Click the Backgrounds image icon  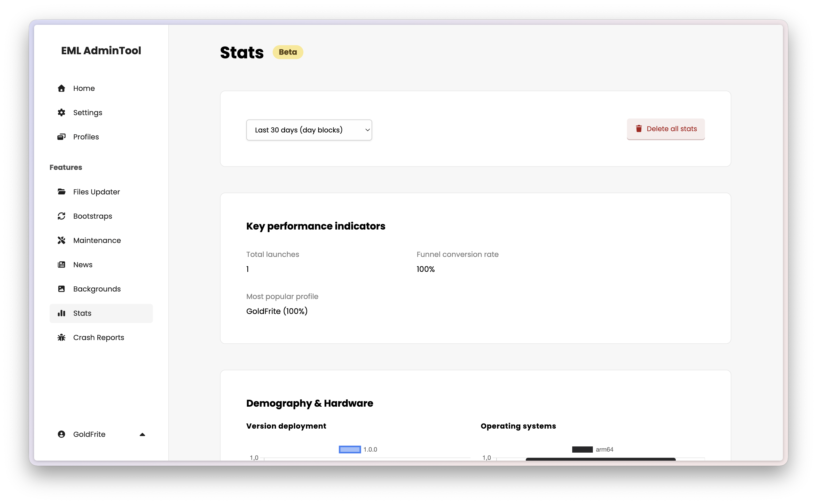tap(61, 289)
